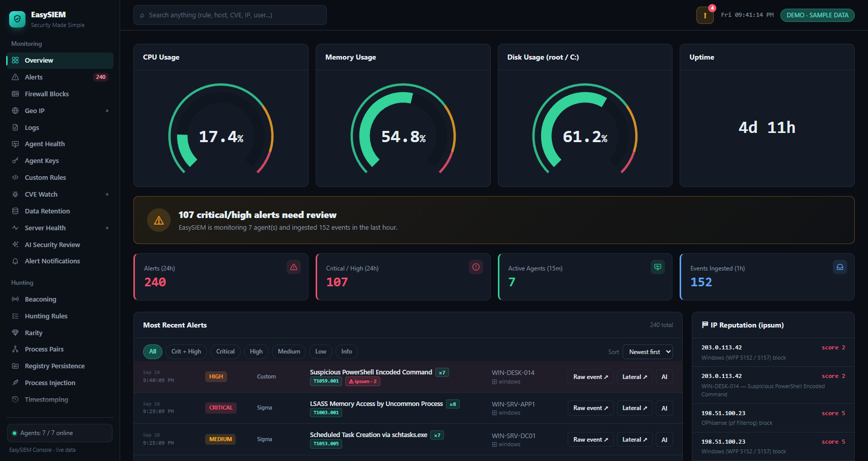The width and height of the screenshot is (868, 461).
Task: Open Raw event for Scheduled Task alert
Action: [x=591, y=440]
